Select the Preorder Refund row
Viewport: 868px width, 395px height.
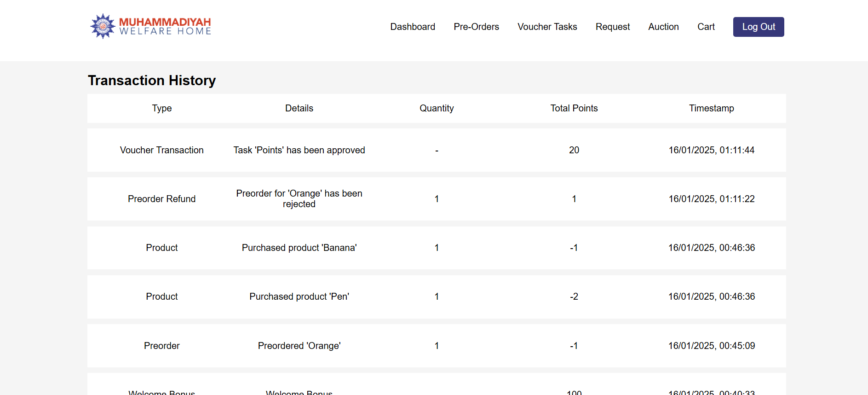point(162,199)
